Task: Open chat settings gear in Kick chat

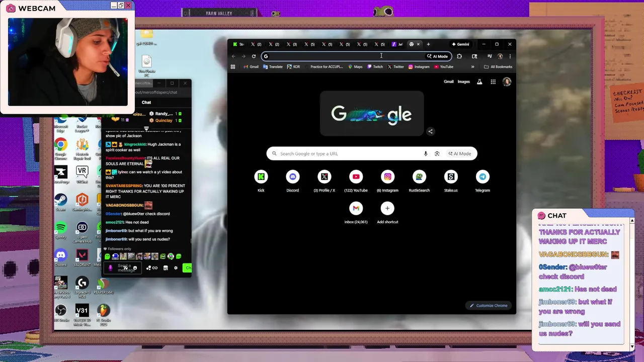Action: click(176, 268)
